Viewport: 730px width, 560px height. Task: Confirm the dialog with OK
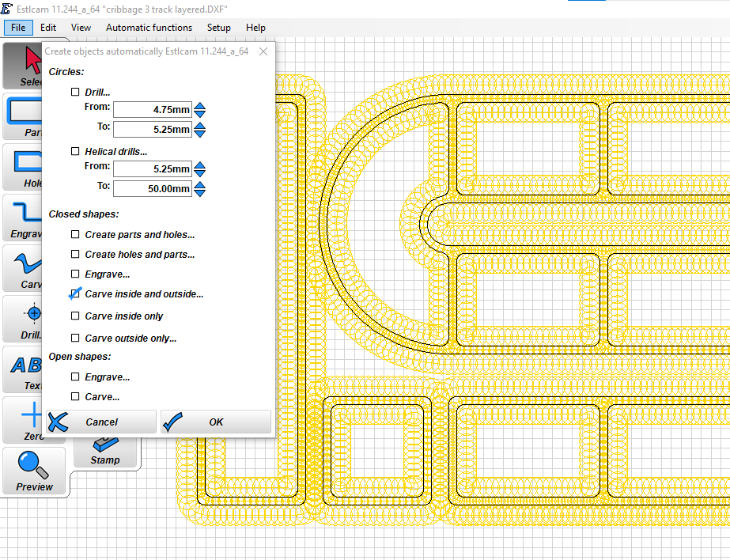pyautogui.click(x=216, y=422)
